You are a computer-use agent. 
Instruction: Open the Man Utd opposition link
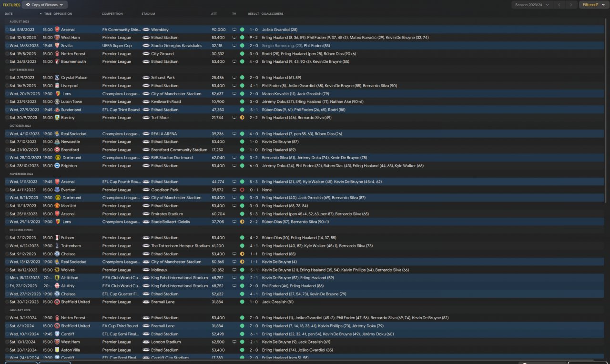click(x=69, y=206)
